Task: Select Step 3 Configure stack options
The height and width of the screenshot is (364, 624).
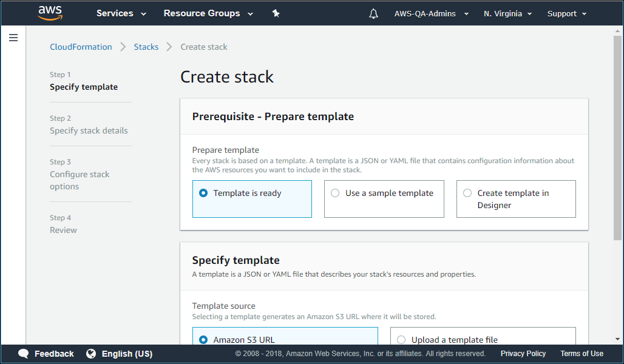Action: pyautogui.click(x=80, y=174)
